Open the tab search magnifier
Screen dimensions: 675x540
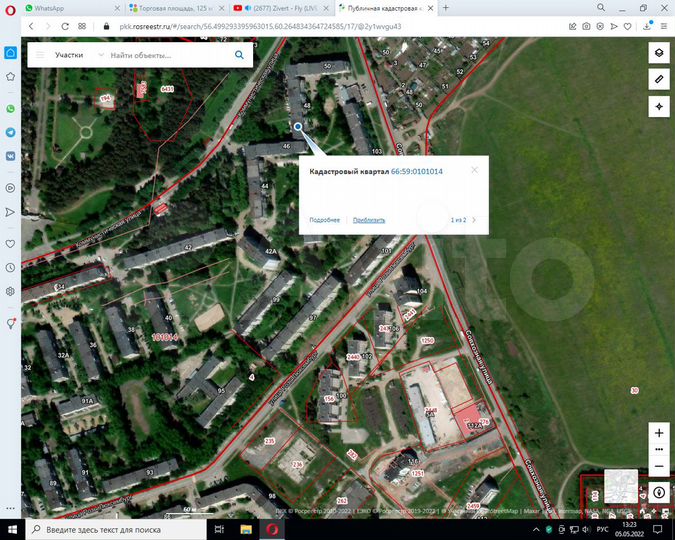(x=601, y=8)
